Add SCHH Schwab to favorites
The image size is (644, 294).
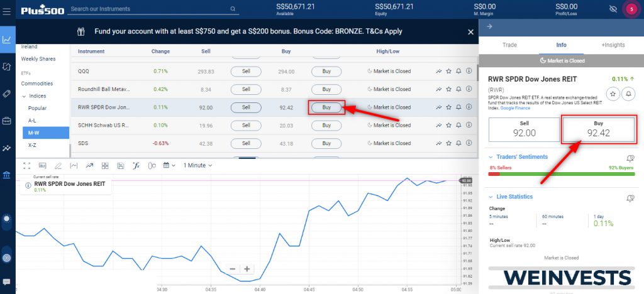pyautogui.click(x=448, y=126)
